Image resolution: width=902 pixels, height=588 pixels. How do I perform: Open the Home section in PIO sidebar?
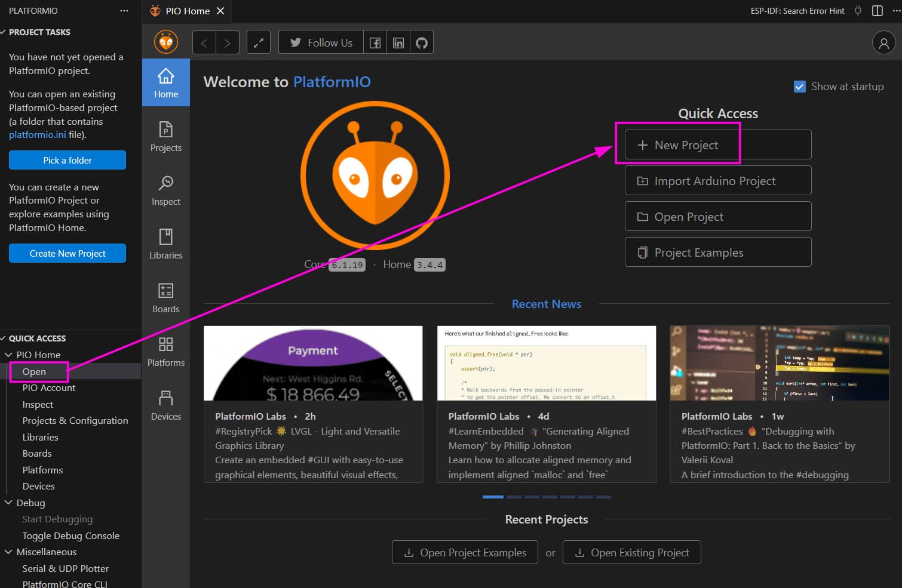166,82
